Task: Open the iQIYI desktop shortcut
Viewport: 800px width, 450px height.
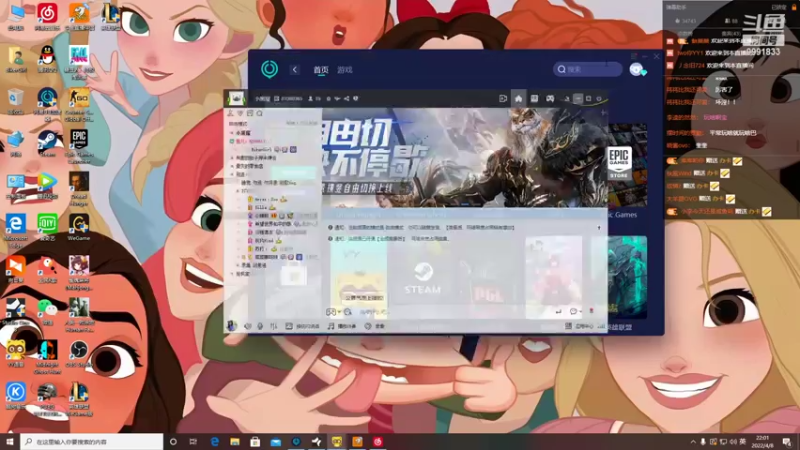Action: point(47,227)
